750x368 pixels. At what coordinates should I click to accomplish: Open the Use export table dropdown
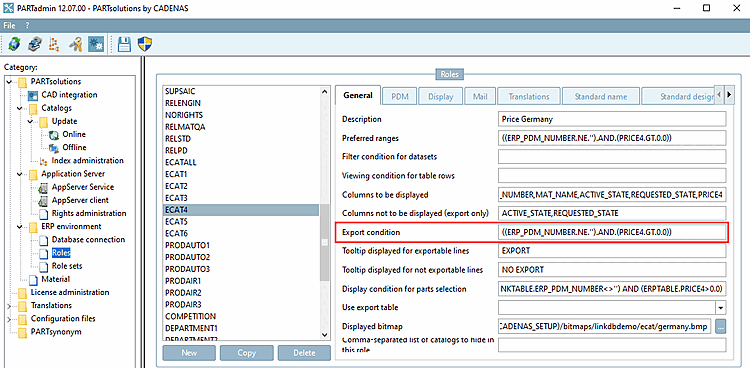point(721,307)
